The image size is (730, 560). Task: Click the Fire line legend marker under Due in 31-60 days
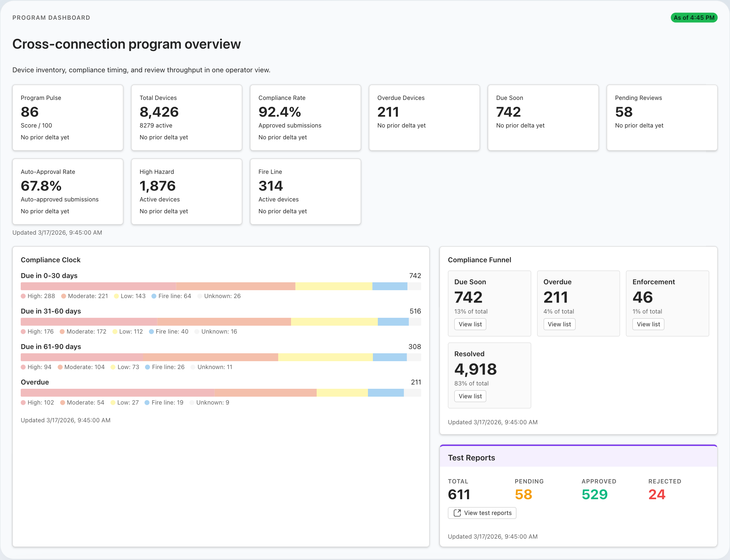coord(151,332)
